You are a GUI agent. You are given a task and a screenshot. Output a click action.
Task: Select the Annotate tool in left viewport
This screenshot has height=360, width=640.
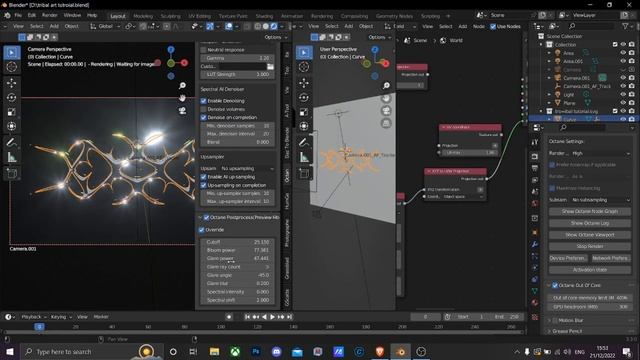click(11, 142)
